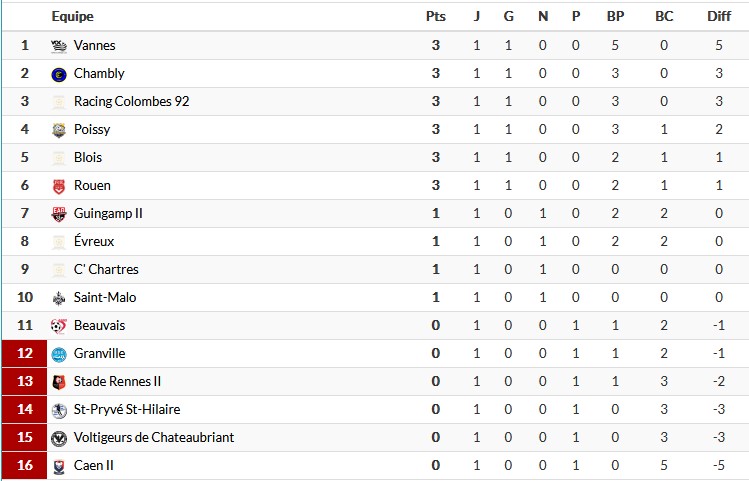749x481 pixels.
Task: Click the Caen II club crest
Action: click(x=58, y=466)
